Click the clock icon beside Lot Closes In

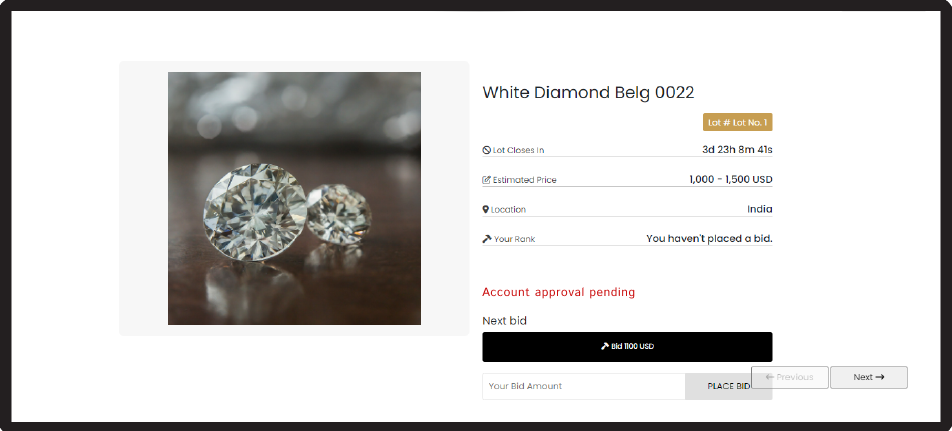[487, 150]
